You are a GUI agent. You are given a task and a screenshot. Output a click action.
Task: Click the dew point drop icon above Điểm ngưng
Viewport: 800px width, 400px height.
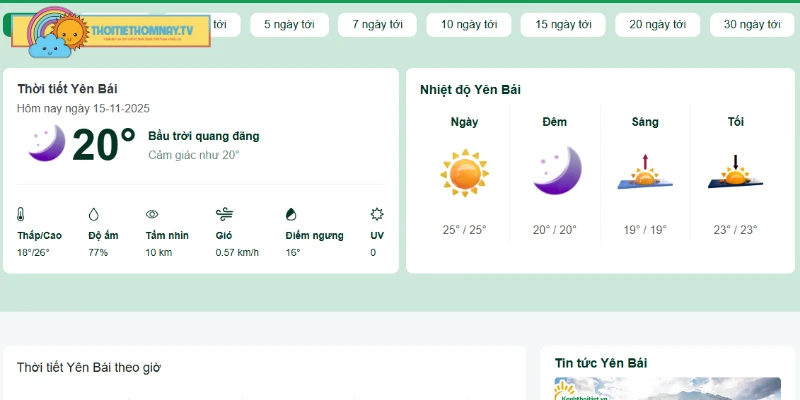click(x=291, y=214)
